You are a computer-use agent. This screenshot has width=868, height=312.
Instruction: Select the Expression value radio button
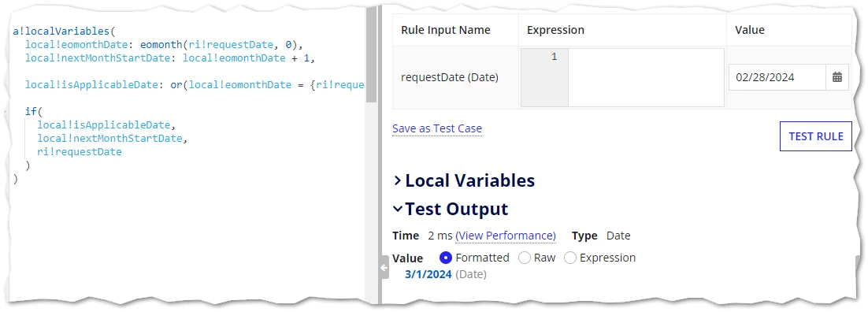pyautogui.click(x=569, y=258)
